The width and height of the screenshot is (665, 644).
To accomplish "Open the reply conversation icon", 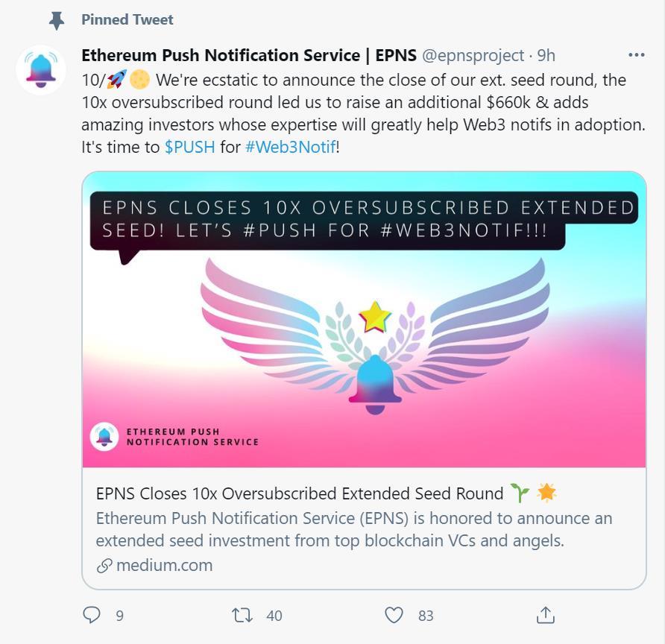I will coord(91,616).
